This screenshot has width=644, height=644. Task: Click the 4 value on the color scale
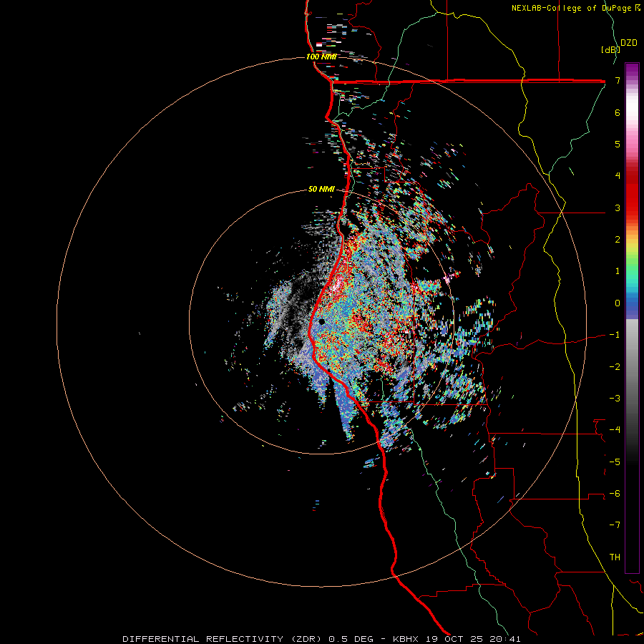click(618, 176)
